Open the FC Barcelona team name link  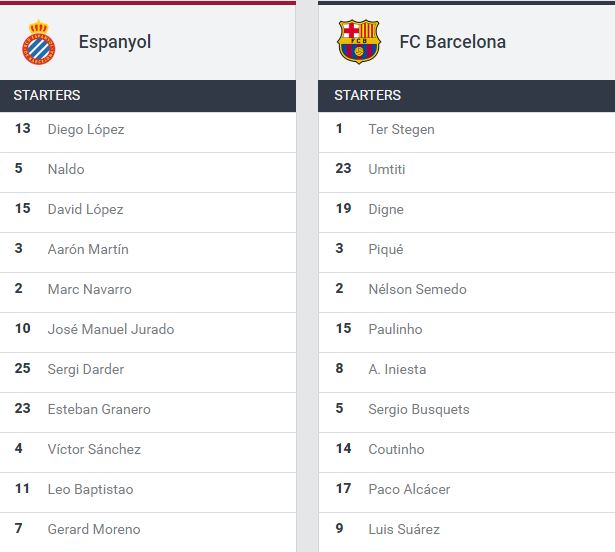point(452,42)
